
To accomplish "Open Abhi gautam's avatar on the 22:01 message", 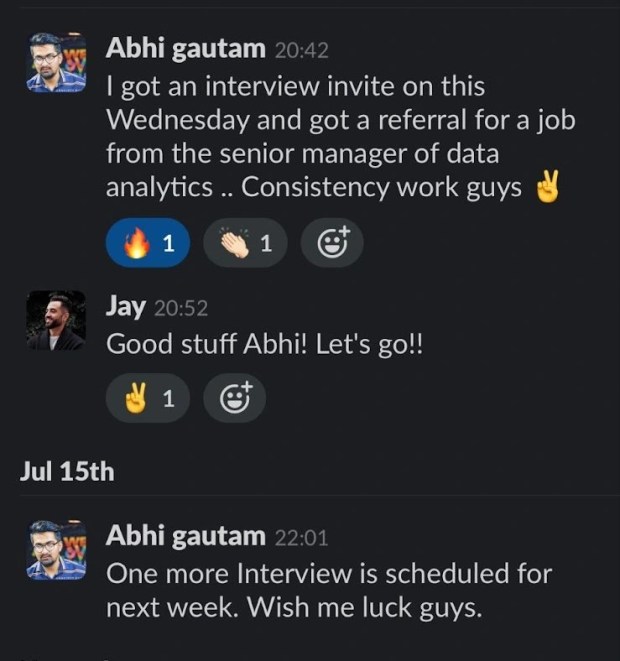I will (56, 550).
